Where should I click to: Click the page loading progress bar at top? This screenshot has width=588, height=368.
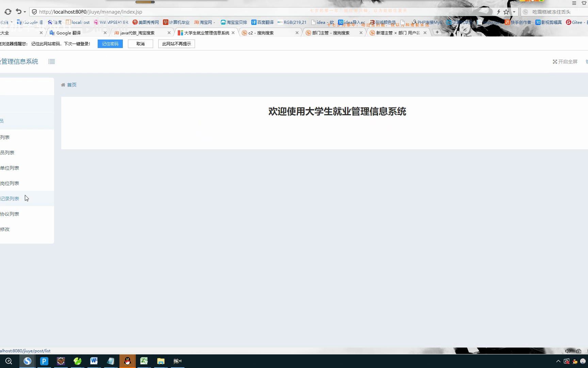[x=145, y=1]
